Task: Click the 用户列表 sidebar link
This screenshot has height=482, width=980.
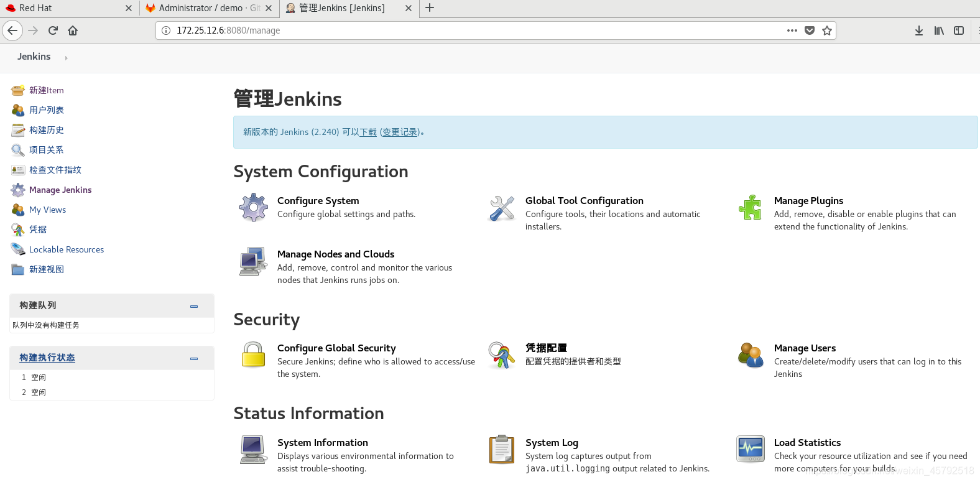Action: click(x=47, y=110)
